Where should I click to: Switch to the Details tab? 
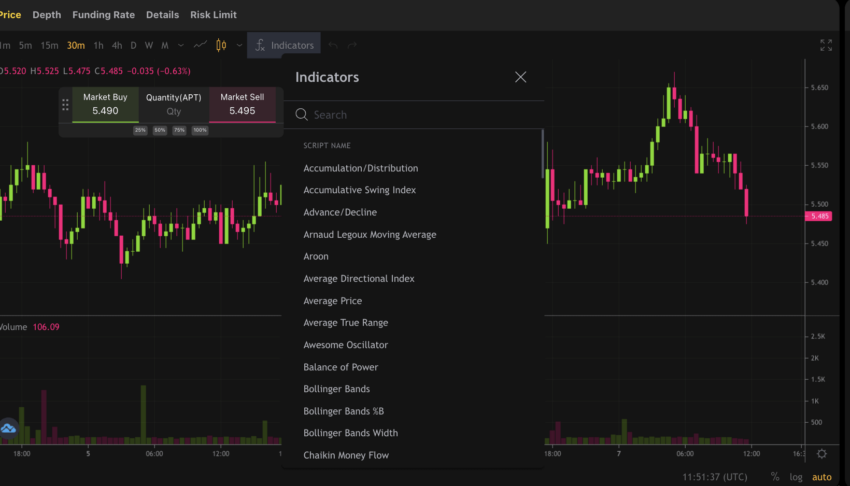(162, 15)
